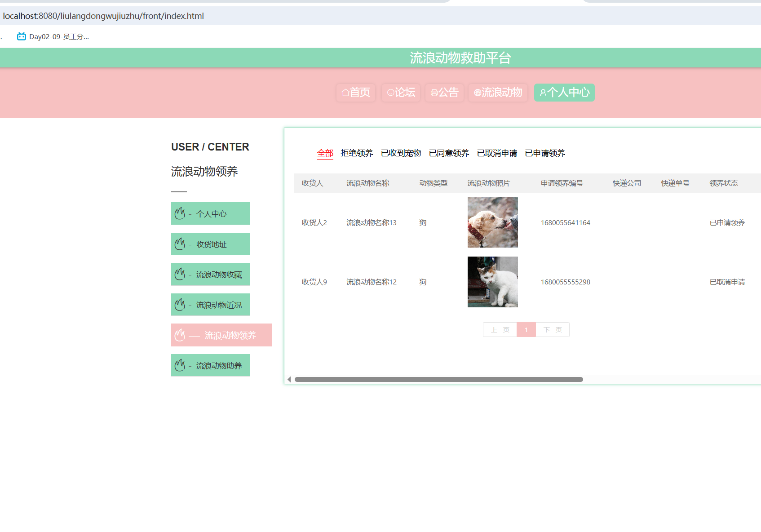Click the user icon beside 个人中心
The width and height of the screenshot is (761, 532).
pos(543,93)
